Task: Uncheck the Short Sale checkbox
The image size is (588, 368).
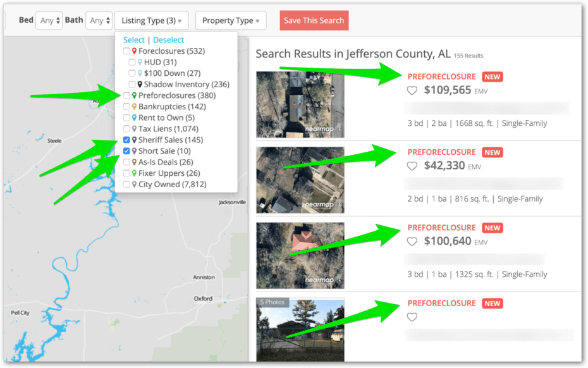Action: point(127,151)
